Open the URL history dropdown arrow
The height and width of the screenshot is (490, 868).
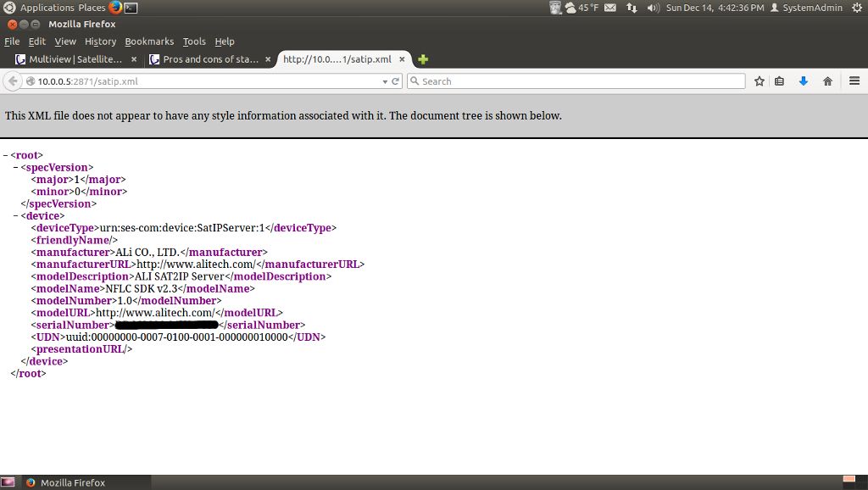pyautogui.click(x=385, y=82)
